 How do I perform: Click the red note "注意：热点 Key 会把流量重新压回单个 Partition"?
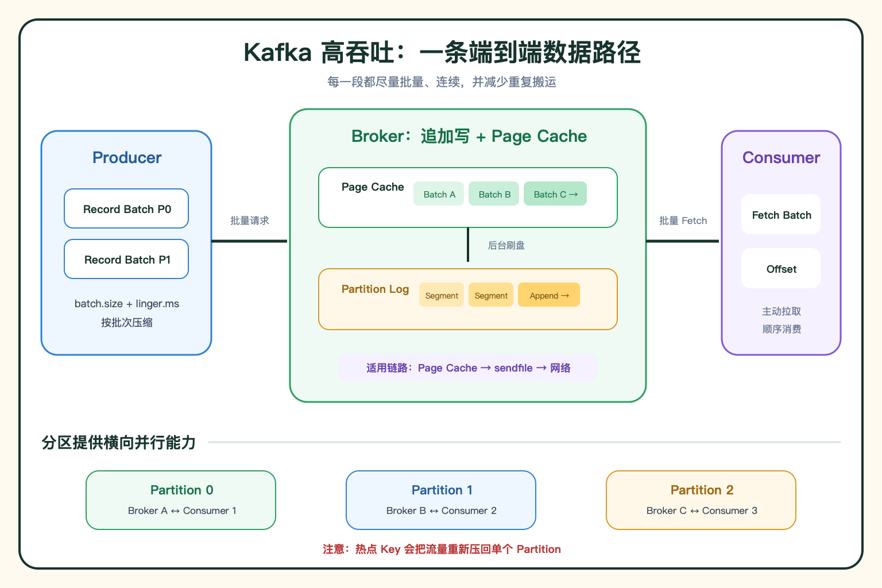click(x=442, y=549)
